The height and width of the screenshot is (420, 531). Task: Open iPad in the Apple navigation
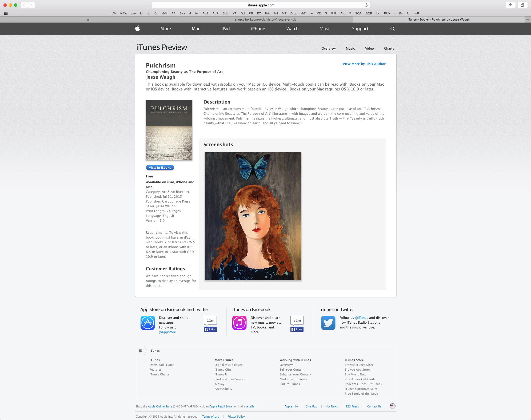225,29
